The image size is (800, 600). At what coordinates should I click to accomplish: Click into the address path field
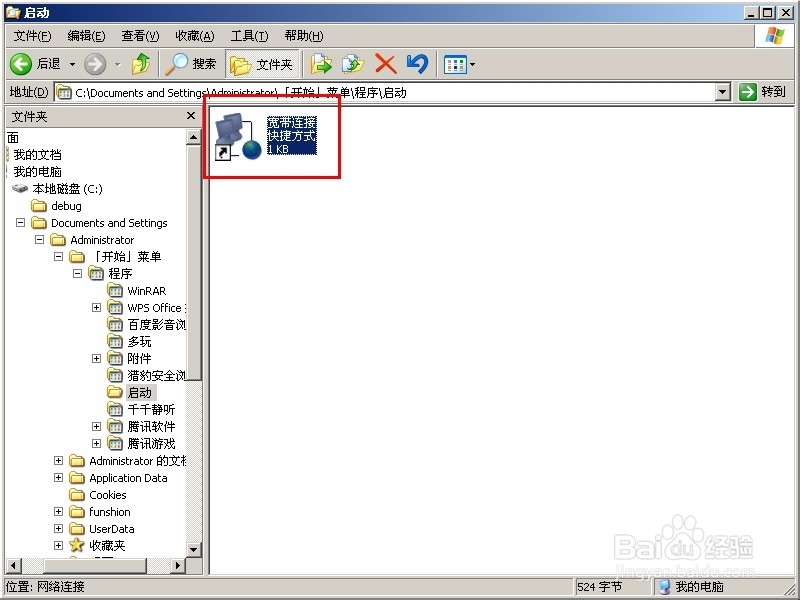385,92
